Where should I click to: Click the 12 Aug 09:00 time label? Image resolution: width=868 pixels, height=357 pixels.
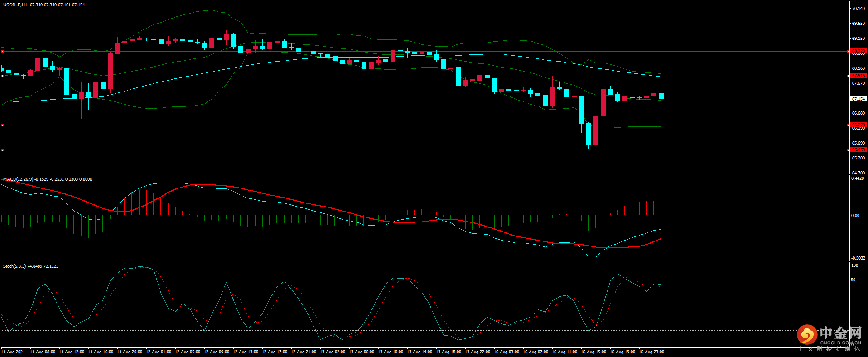point(217,352)
